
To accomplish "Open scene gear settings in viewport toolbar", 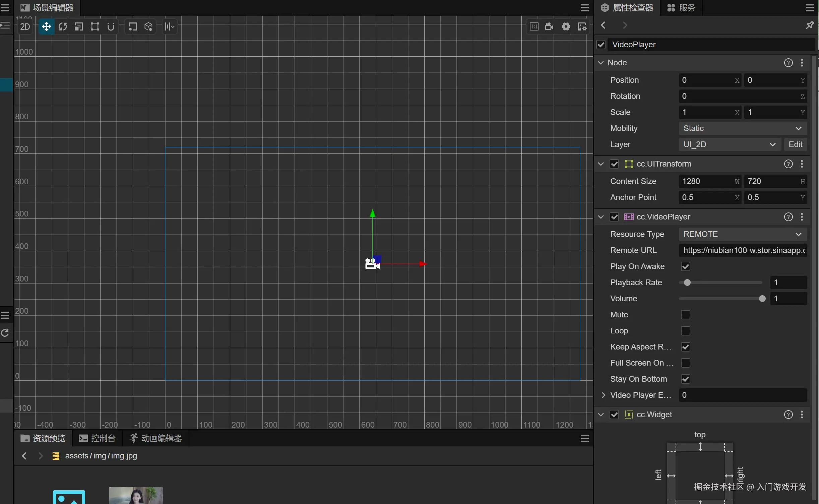I will (566, 26).
